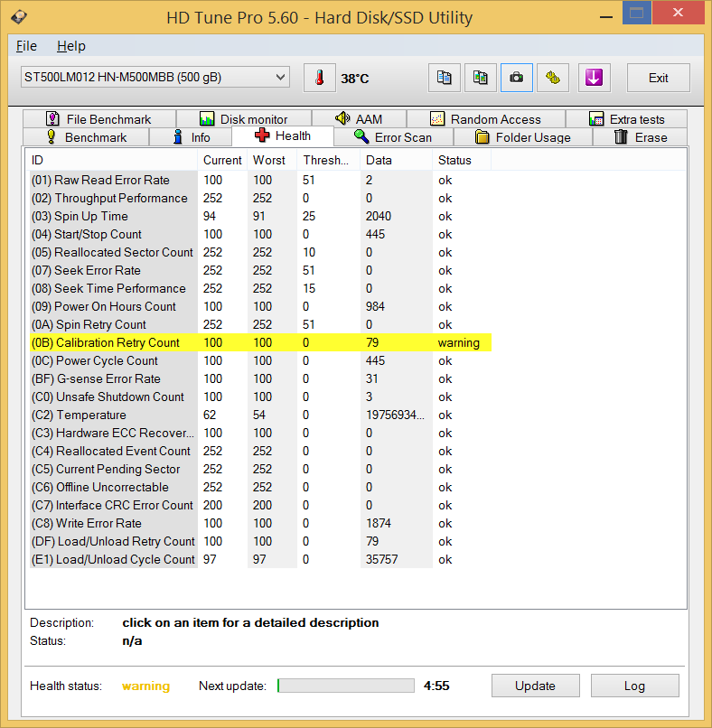The height and width of the screenshot is (728, 712).
Task: Select the Reallocated Sector Count row
Action: click(x=260, y=252)
